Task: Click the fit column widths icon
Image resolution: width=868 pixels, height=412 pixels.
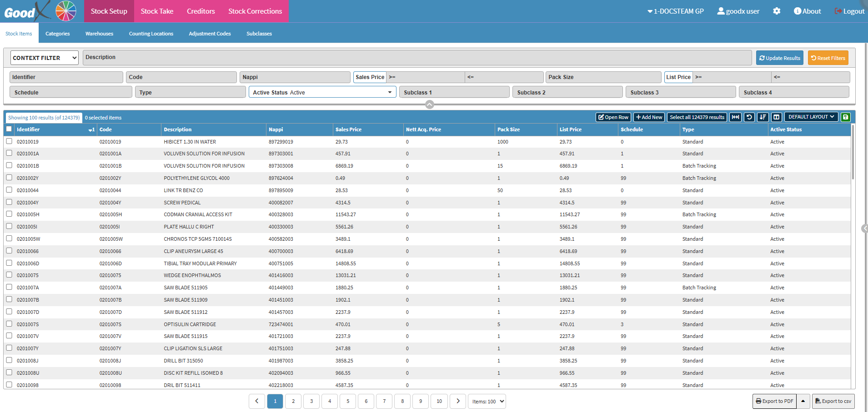Action: point(735,117)
